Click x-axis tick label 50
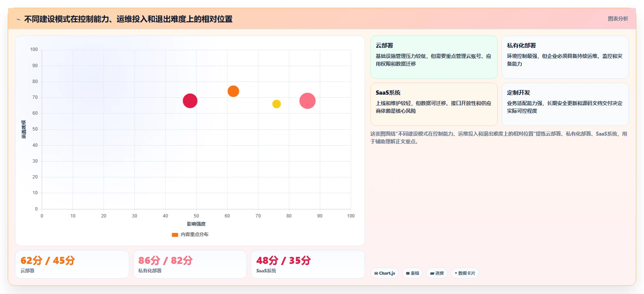The width and height of the screenshot is (644, 294). 196,216
